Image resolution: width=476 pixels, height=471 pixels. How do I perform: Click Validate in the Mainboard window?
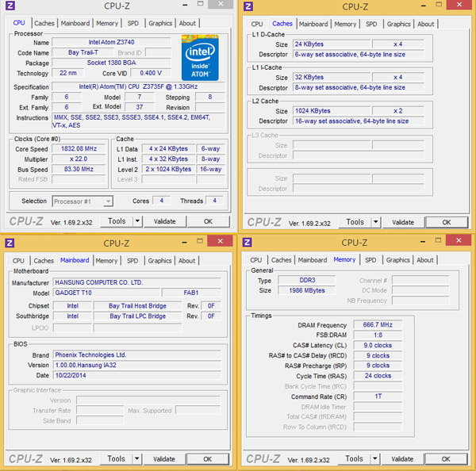tap(164, 459)
